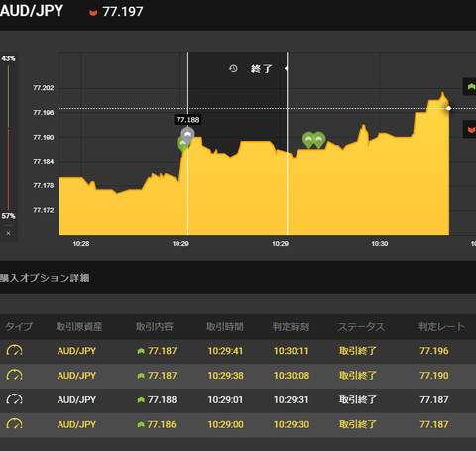The width and height of the screenshot is (476, 451).
Task: Click the 取引時間 column header
Action: [225, 327]
